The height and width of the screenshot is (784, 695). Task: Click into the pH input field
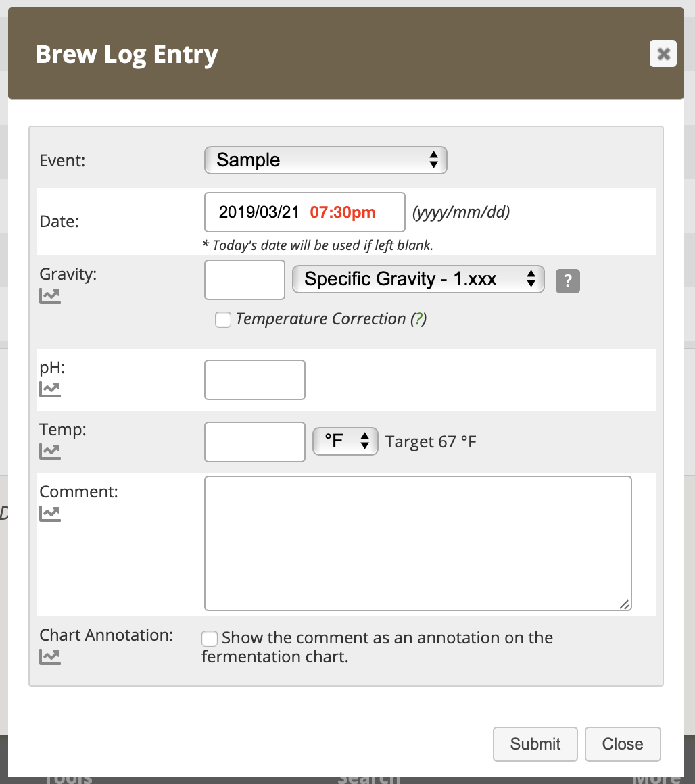pyautogui.click(x=254, y=380)
